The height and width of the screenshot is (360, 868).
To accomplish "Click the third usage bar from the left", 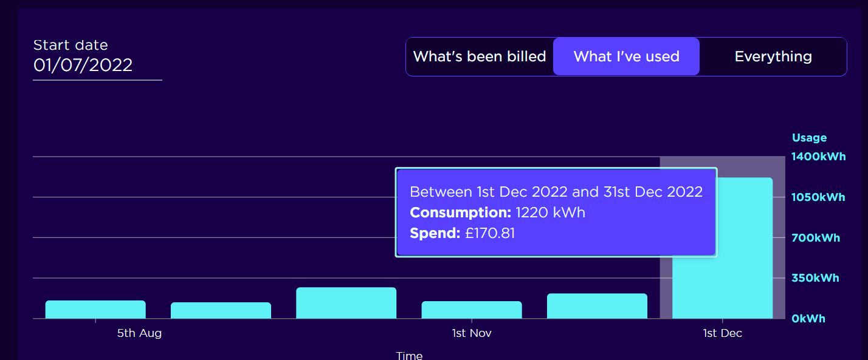I will pyautogui.click(x=346, y=303).
